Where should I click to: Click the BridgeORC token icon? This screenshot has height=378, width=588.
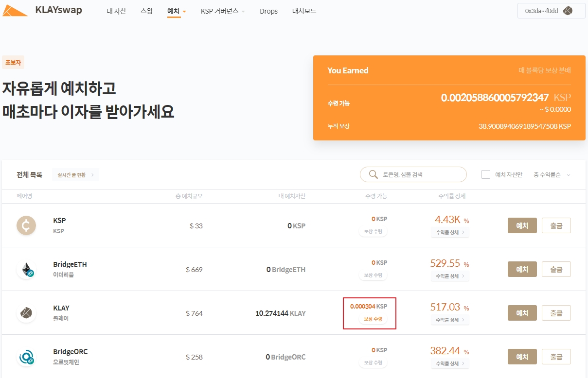click(x=26, y=357)
